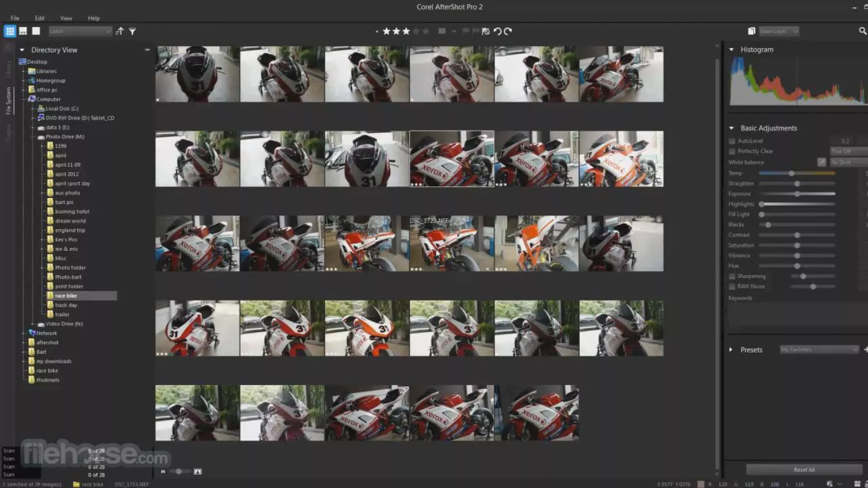Viewport: 868px width, 488px height.
Task: Open the View menu
Action: tap(66, 18)
